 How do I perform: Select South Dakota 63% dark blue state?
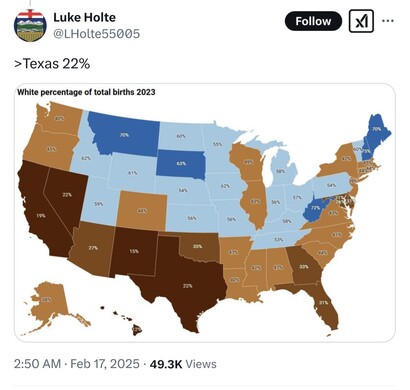click(181, 164)
